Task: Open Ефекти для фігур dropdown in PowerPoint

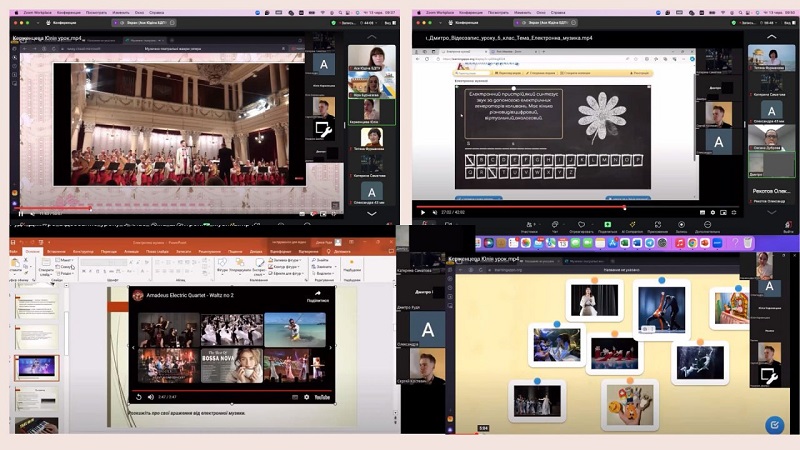Action: pyautogui.click(x=286, y=274)
